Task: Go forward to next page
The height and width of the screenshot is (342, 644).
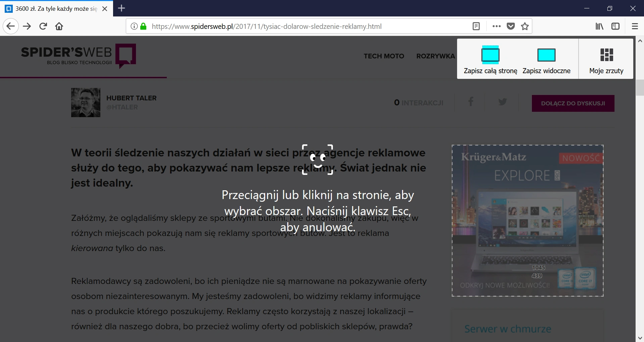Action: click(x=27, y=26)
